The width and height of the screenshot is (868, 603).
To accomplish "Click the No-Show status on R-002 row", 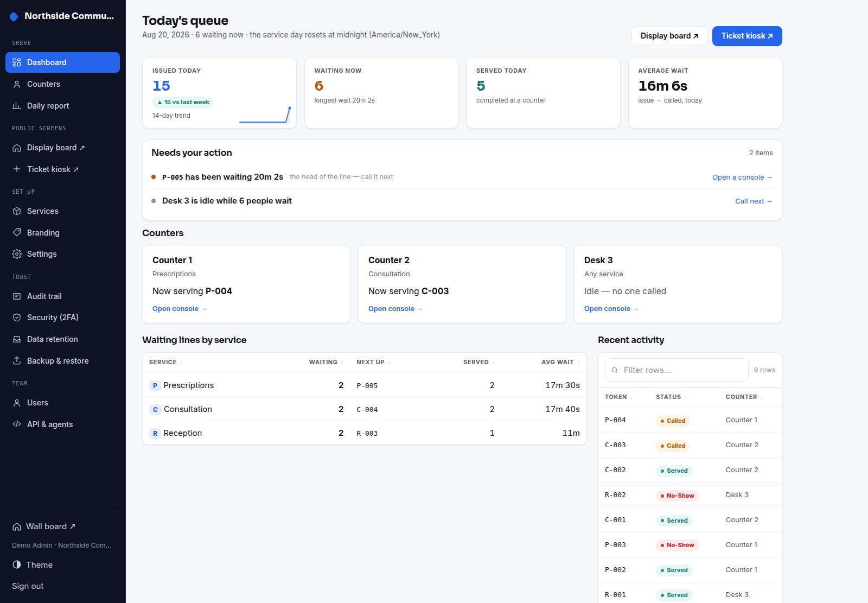I will [x=677, y=496].
